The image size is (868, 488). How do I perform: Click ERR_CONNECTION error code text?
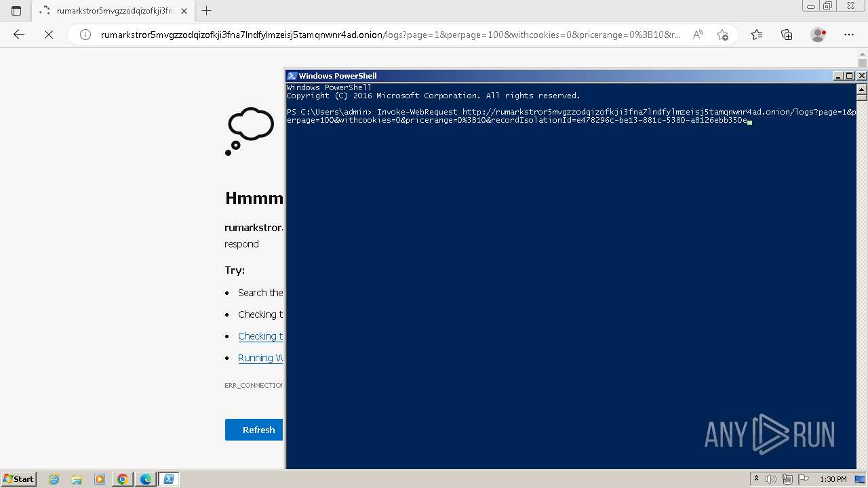[x=254, y=385]
